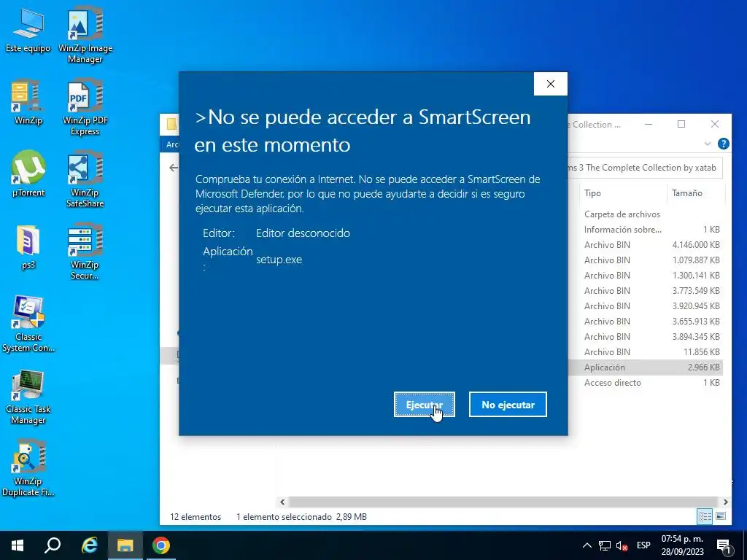Image resolution: width=747 pixels, height=560 pixels.
Task: Switch to File Explorer on taskbar
Action: 125,545
